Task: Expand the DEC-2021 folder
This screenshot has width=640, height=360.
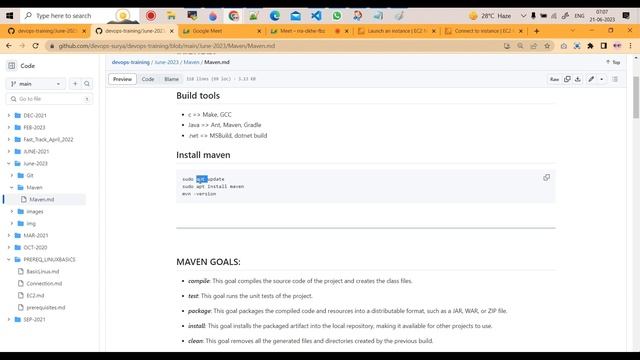Action: click(x=9, y=116)
